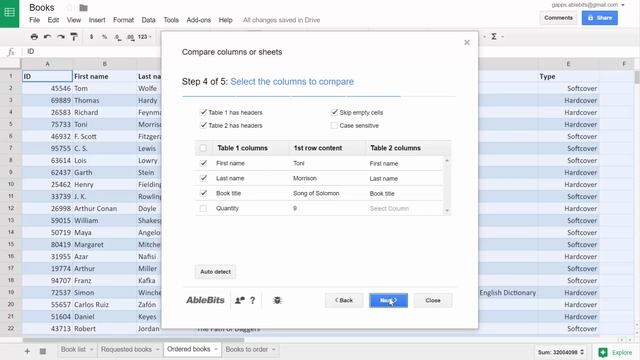Open the Tools menu
The width and height of the screenshot is (640, 360).
(171, 20)
